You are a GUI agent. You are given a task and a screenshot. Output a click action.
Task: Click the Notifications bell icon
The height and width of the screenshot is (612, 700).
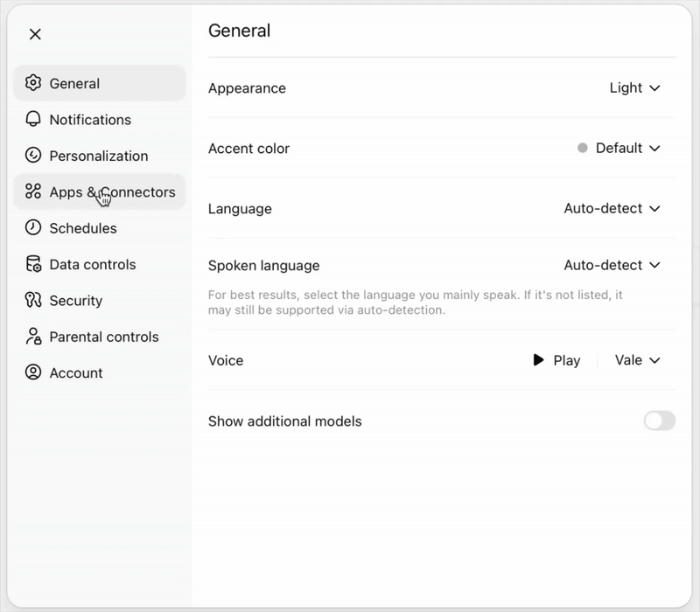[32, 119]
